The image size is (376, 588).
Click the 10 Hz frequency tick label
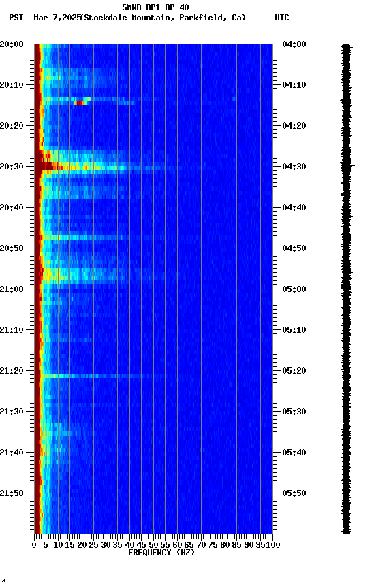pyautogui.click(x=58, y=545)
